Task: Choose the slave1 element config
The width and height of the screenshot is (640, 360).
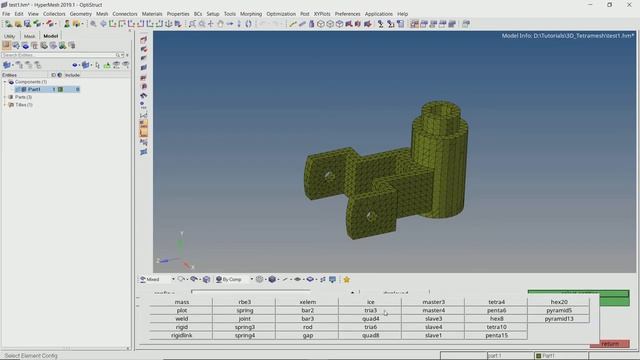Action: pyautogui.click(x=433, y=336)
